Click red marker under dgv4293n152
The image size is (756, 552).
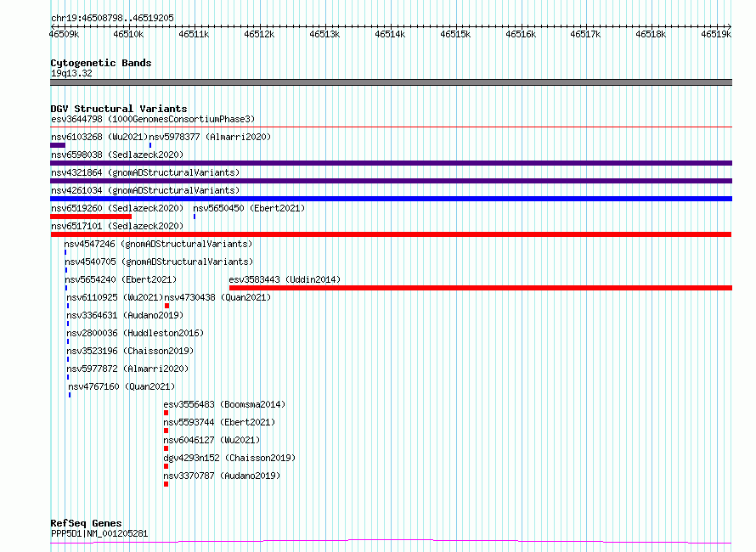[x=166, y=466]
